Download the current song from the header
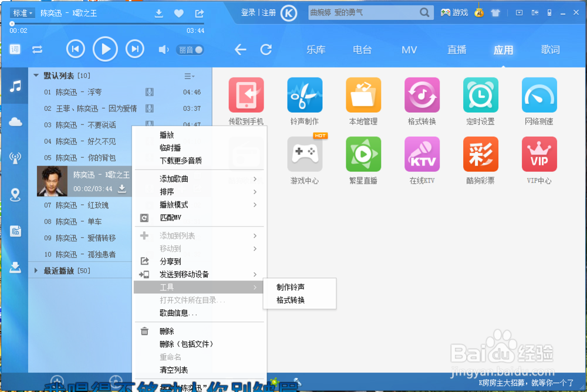 [x=158, y=13]
